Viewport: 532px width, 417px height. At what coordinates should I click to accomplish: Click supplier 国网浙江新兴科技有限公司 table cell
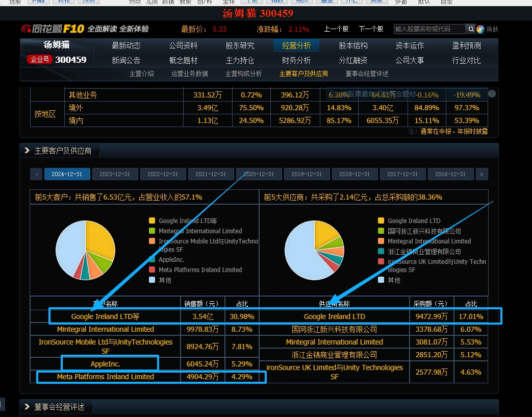(x=335, y=329)
